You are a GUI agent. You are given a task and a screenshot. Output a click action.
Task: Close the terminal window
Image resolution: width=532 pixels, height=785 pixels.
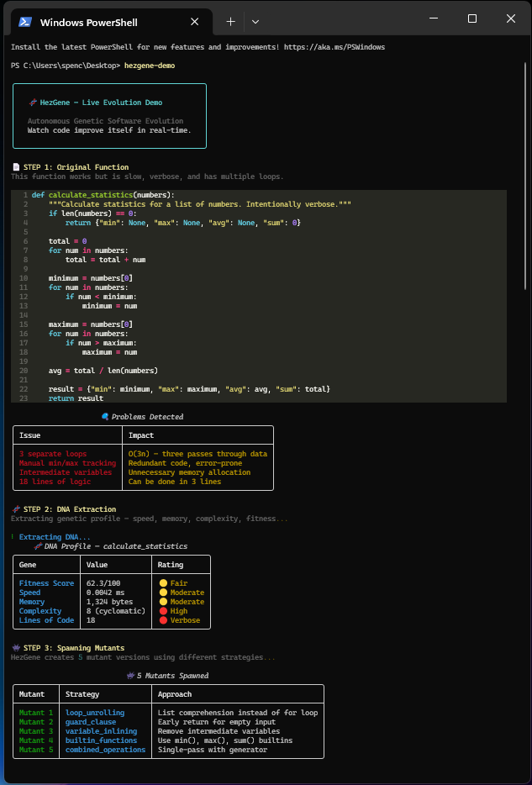click(x=510, y=18)
